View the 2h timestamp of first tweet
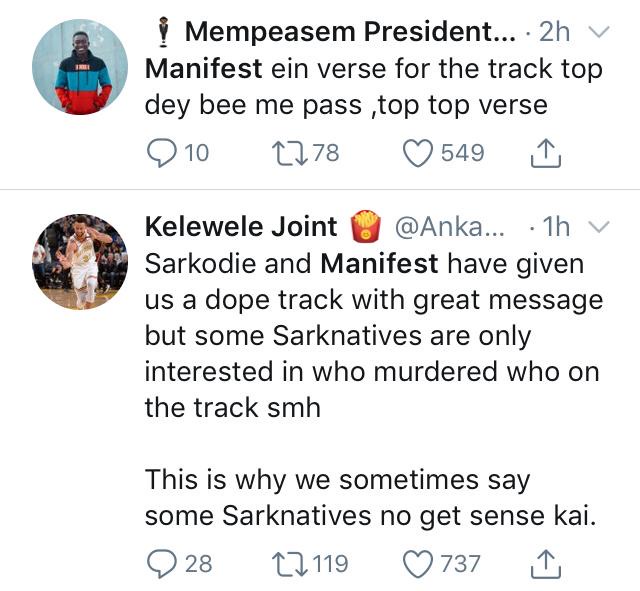 point(554,31)
